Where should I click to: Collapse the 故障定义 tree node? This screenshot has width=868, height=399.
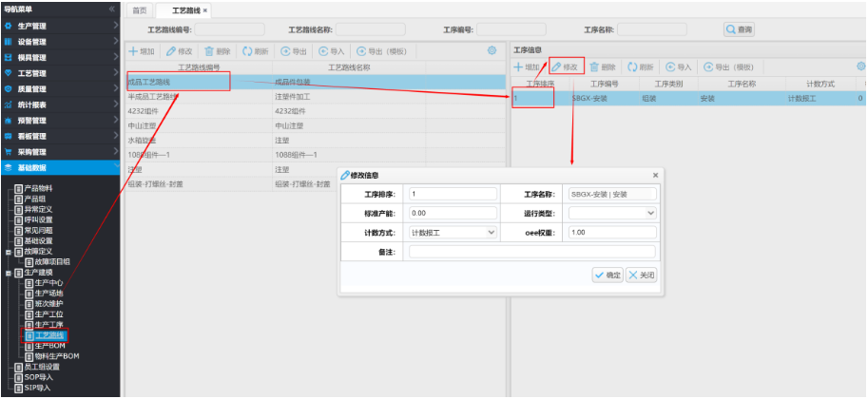8,252
